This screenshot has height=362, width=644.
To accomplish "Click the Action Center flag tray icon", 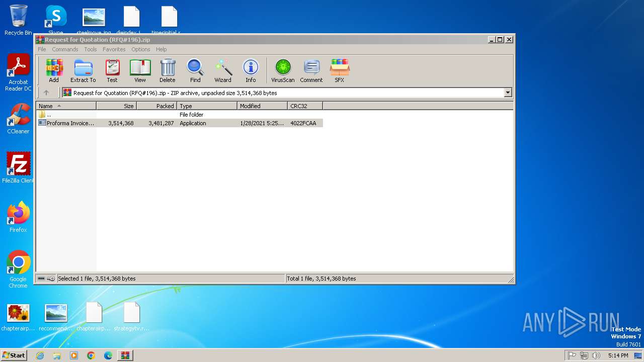I will click(x=572, y=355).
